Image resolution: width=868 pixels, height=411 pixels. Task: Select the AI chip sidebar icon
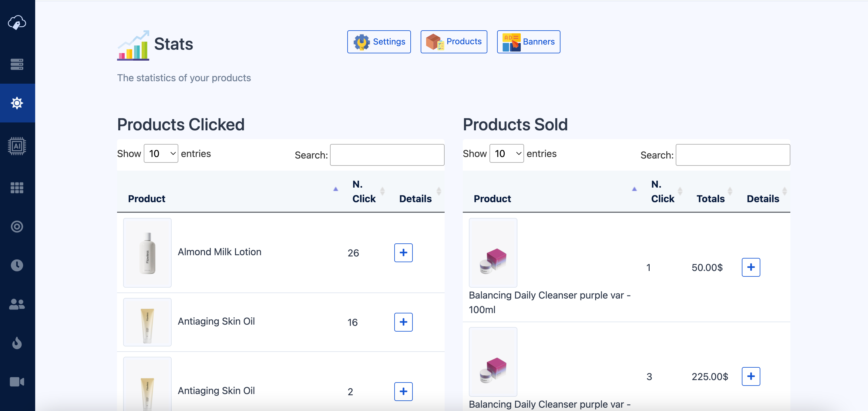17,146
